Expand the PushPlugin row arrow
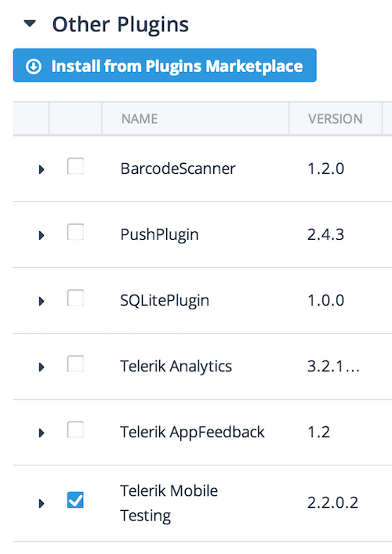This screenshot has height=554, width=392. (42, 235)
